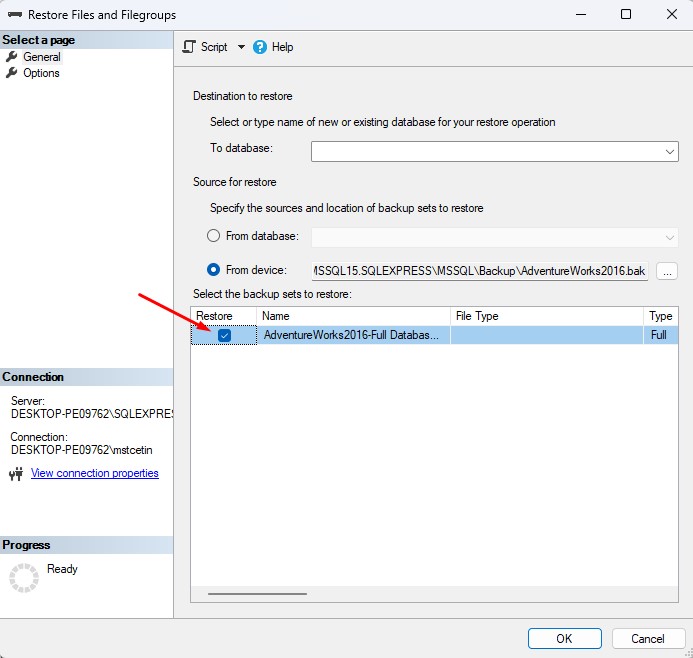Click the Cancel button
693x658 pixels.
(x=648, y=639)
